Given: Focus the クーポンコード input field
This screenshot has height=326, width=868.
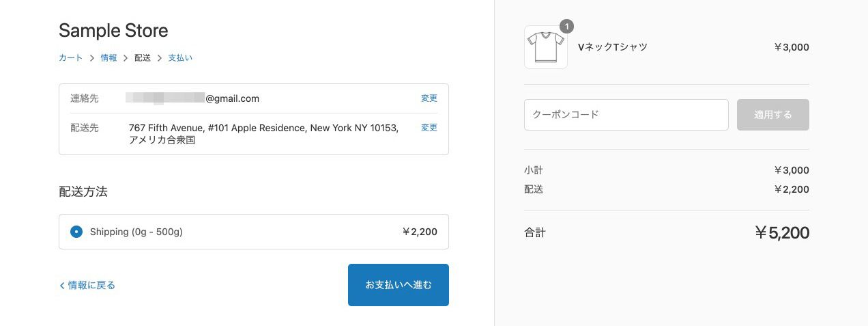Looking at the screenshot, I should coord(626,115).
